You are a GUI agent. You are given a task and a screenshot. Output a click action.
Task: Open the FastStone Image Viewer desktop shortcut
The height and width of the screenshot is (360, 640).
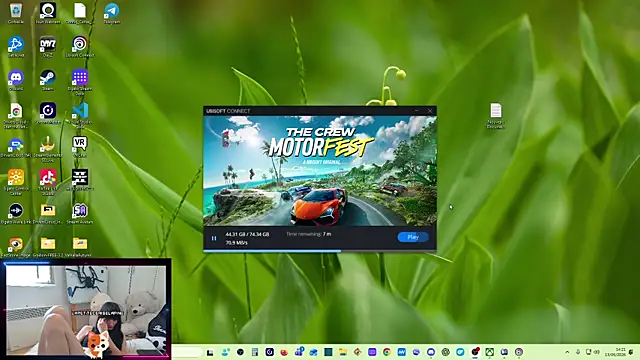[16, 247]
